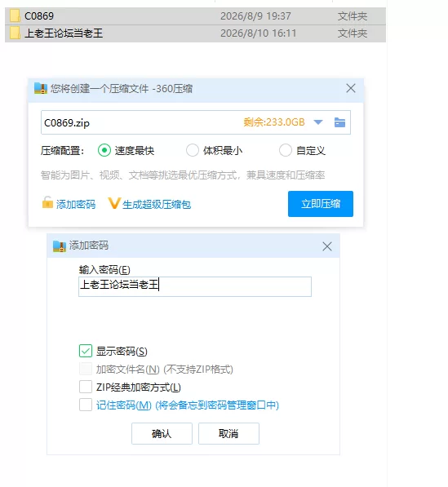Viewport: 448px width, 487px height.
Task: Click the 360压缩 logo in the 添加密码 title bar
Action: pyautogui.click(x=60, y=246)
